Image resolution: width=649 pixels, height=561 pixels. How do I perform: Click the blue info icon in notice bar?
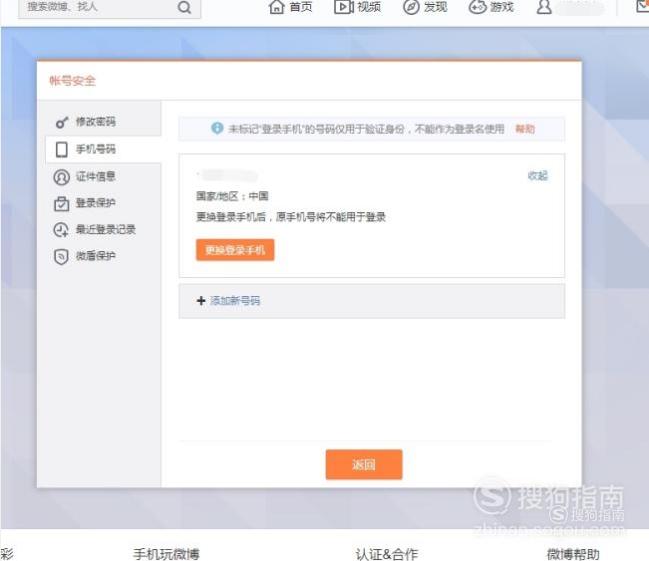tap(217, 128)
